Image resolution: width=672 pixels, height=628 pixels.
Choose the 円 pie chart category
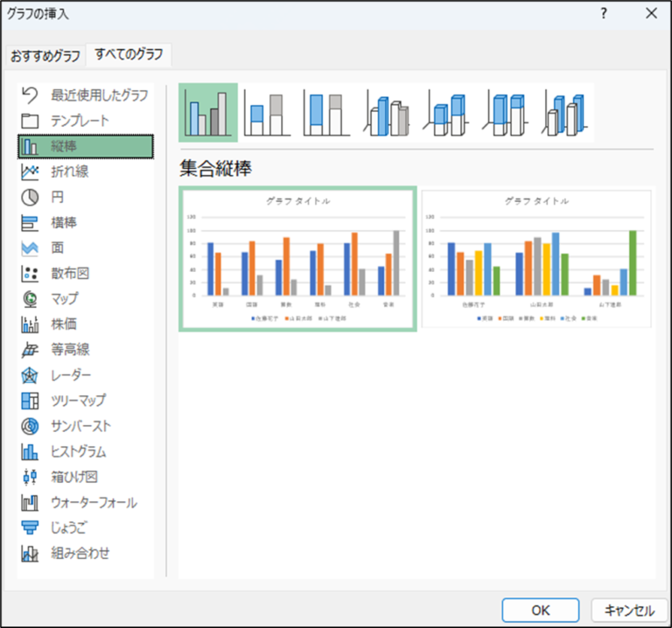click(x=86, y=197)
